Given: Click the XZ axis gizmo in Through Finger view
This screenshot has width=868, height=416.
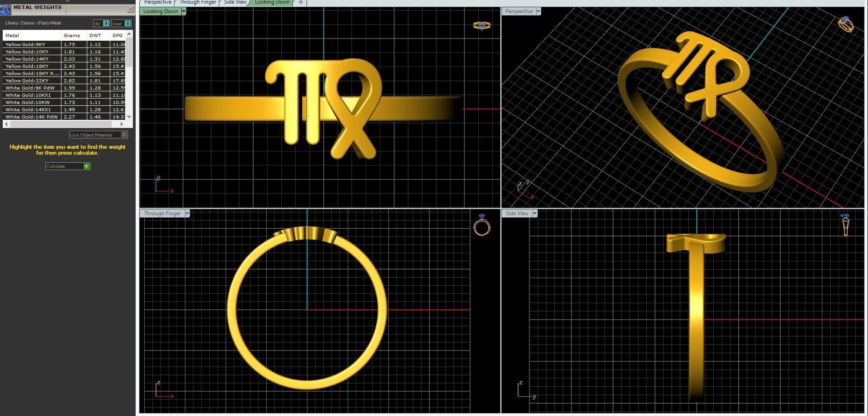Looking at the screenshot, I should tap(164, 390).
